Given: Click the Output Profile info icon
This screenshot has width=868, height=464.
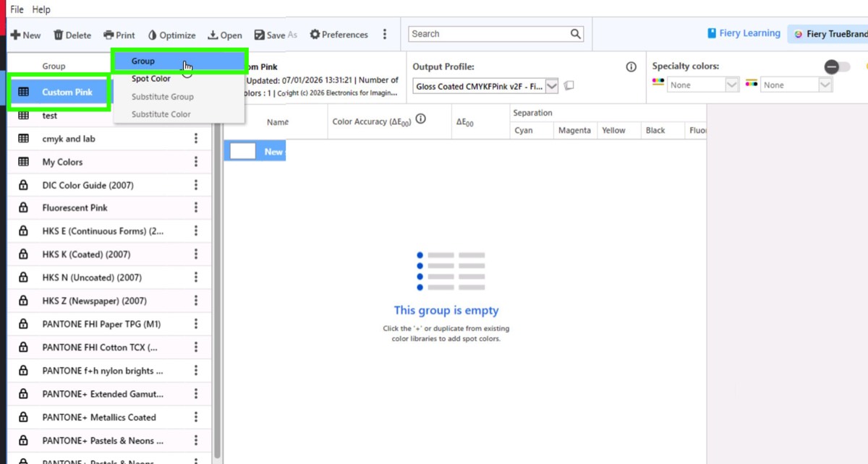Looking at the screenshot, I should click(631, 66).
